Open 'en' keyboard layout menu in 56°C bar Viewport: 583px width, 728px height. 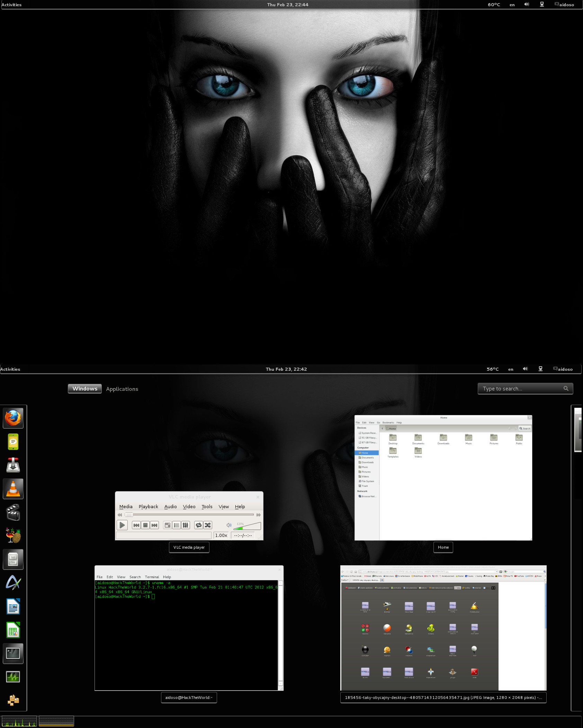(511, 369)
